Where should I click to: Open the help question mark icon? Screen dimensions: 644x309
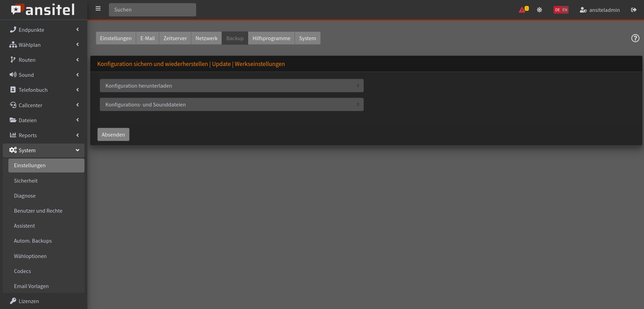635,38
